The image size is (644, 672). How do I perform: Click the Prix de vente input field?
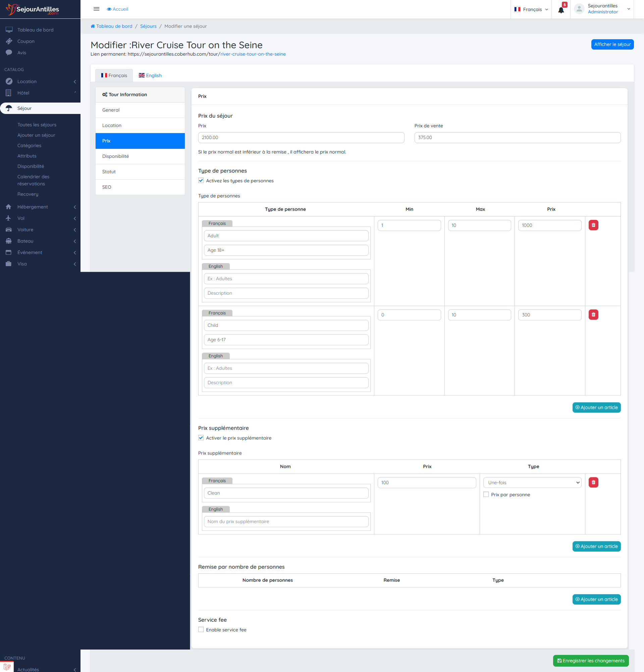517,137
